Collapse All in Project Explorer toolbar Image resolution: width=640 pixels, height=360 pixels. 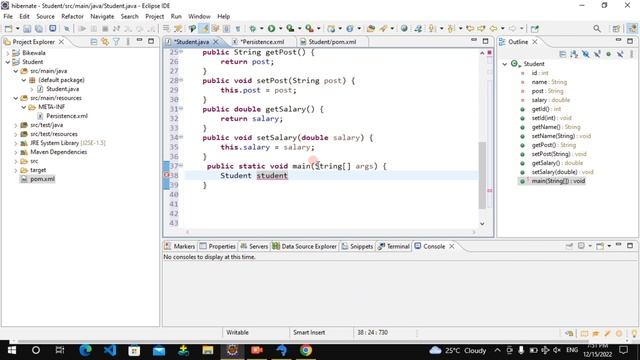point(93,42)
